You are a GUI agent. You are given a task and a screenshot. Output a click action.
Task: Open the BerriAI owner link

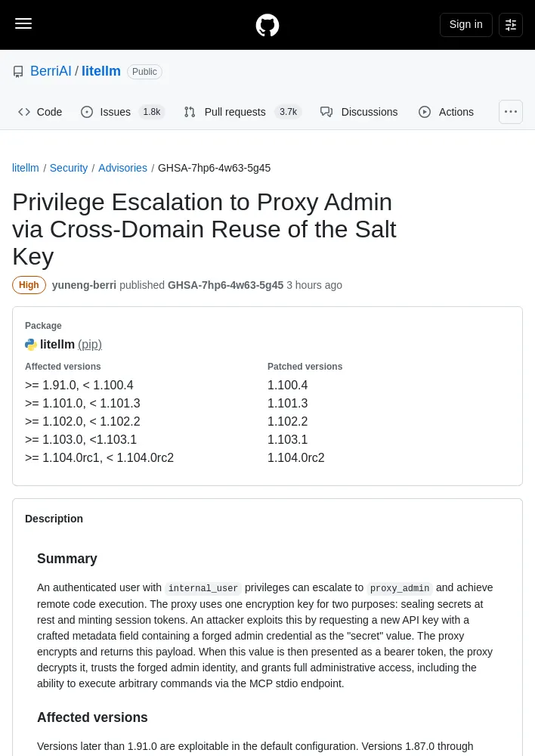click(x=51, y=71)
